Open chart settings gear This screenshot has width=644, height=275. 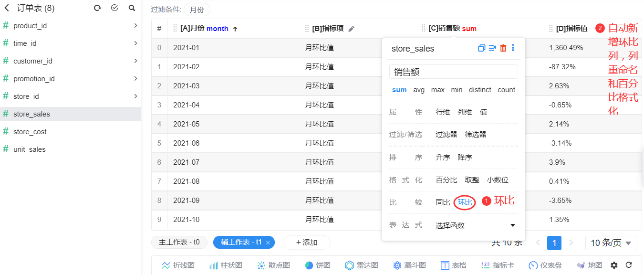pos(614,265)
